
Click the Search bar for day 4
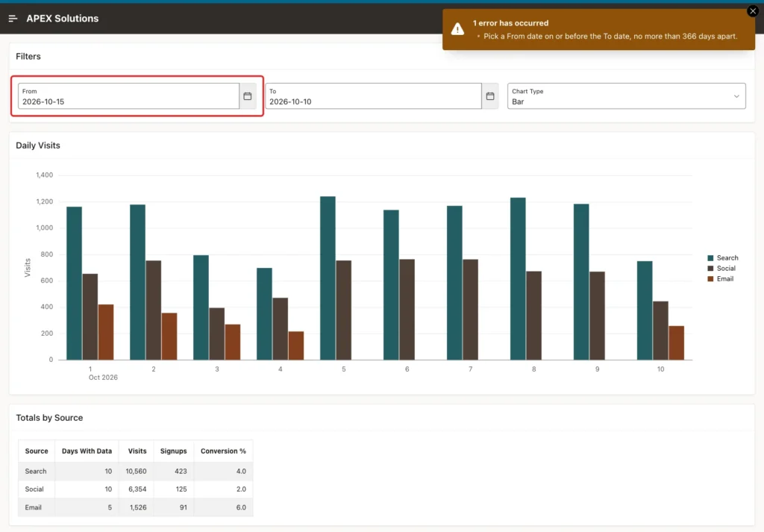pyautogui.click(x=265, y=313)
